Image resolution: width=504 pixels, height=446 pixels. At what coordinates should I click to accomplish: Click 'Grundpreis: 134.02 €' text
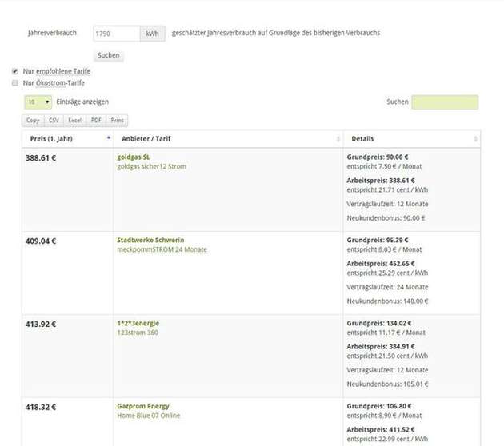click(x=379, y=324)
